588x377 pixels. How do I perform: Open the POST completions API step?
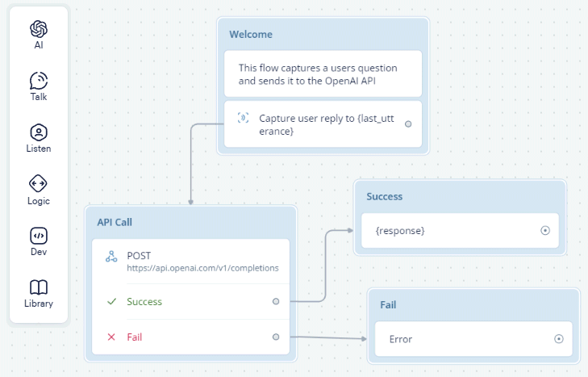tap(202, 262)
